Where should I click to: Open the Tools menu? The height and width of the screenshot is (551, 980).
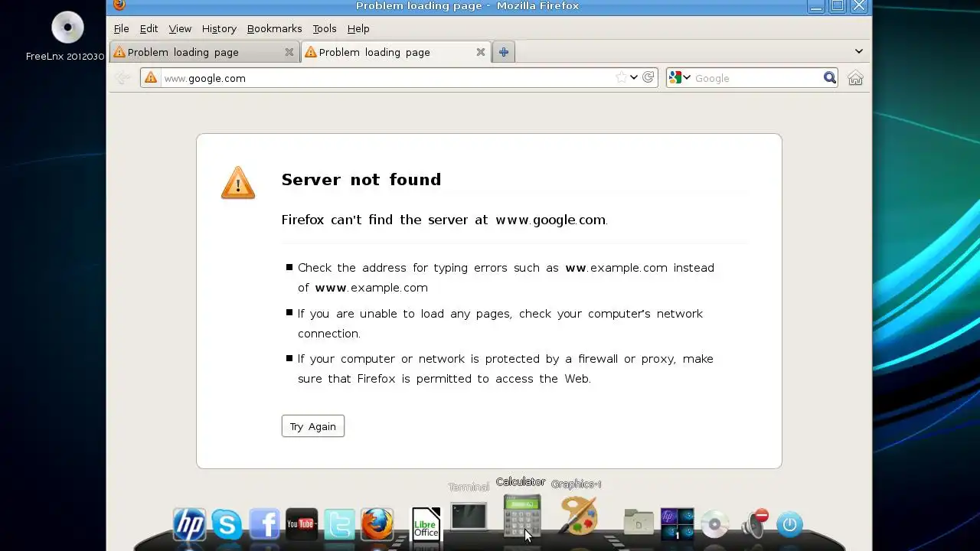tap(325, 28)
